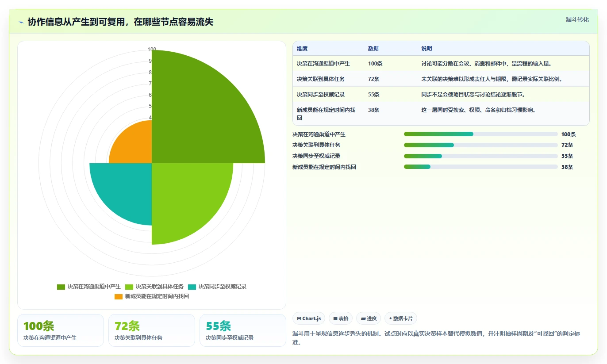Click description starting 未关联的决策难以形成

(x=492, y=79)
